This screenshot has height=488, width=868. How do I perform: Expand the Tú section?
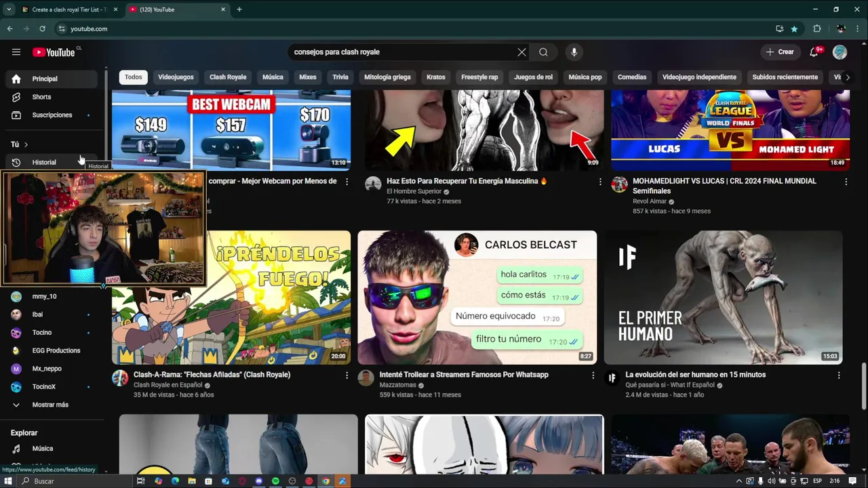[19, 144]
